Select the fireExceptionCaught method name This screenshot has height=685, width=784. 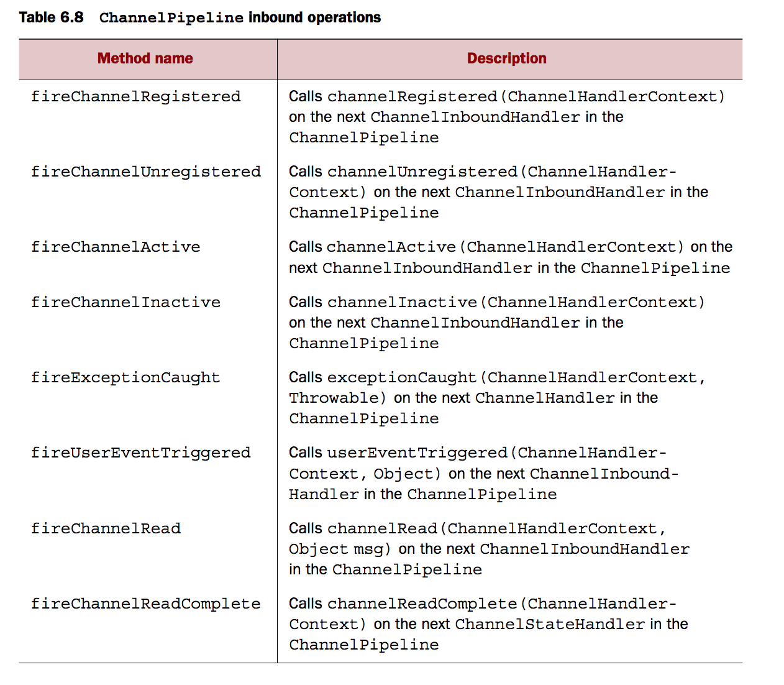[125, 377]
